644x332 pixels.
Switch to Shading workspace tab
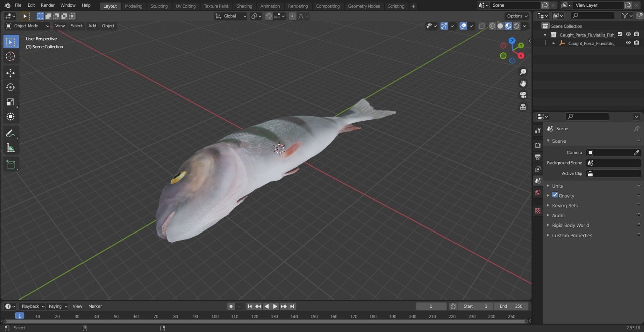click(x=244, y=6)
